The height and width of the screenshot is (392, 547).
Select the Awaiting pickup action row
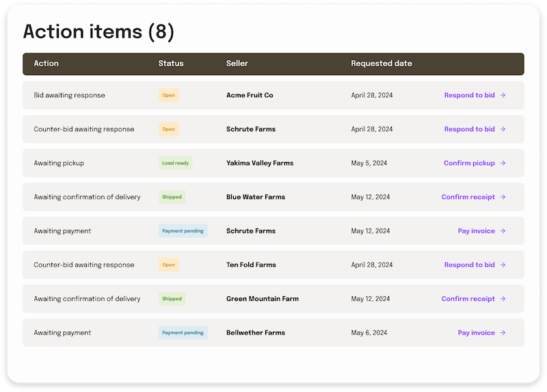click(273, 163)
